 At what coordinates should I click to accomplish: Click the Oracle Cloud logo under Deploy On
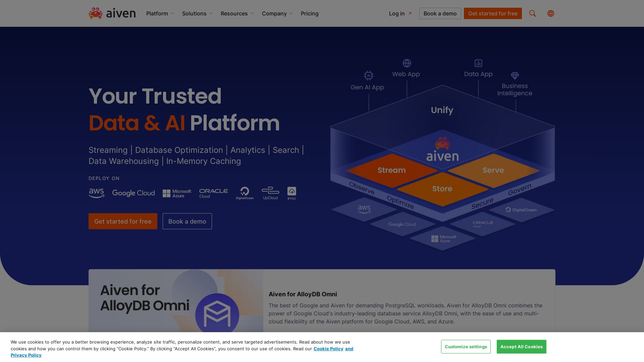pyautogui.click(x=213, y=193)
